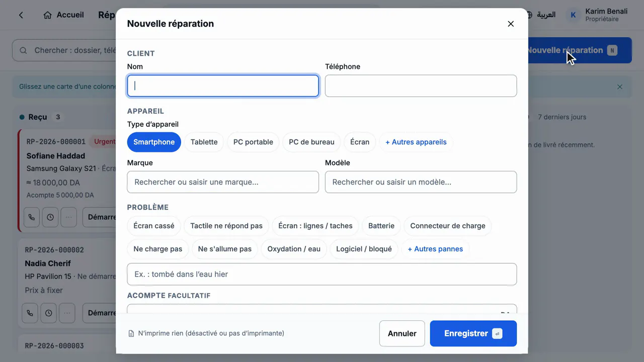Viewport: 644px width, 362px height.
Task: Choose PC de bureau device type
Action: (x=311, y=142)
